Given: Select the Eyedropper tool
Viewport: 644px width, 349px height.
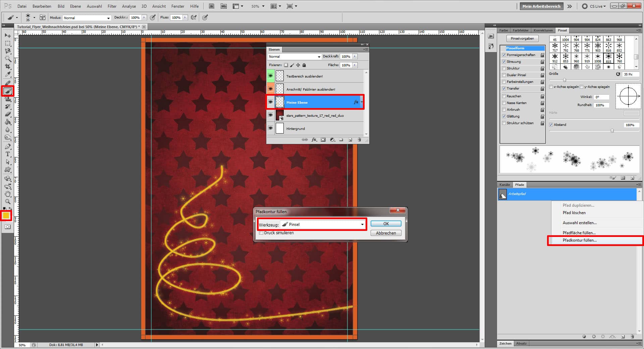Looking at the screenshot, I should (8, 74).
